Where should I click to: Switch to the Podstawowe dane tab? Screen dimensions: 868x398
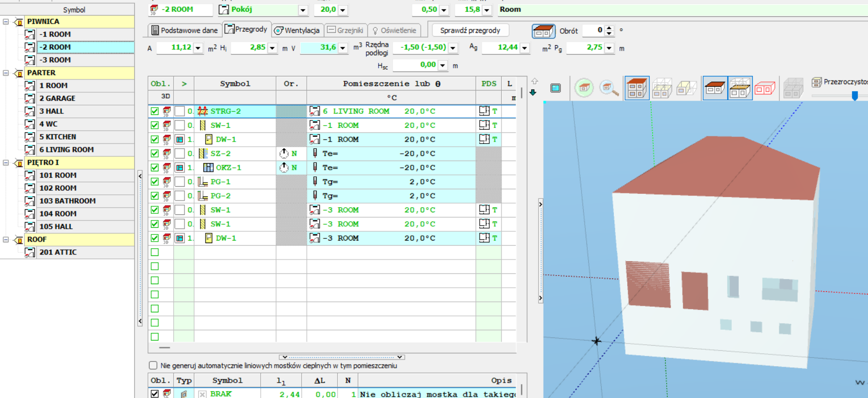(x=184, y=30)
